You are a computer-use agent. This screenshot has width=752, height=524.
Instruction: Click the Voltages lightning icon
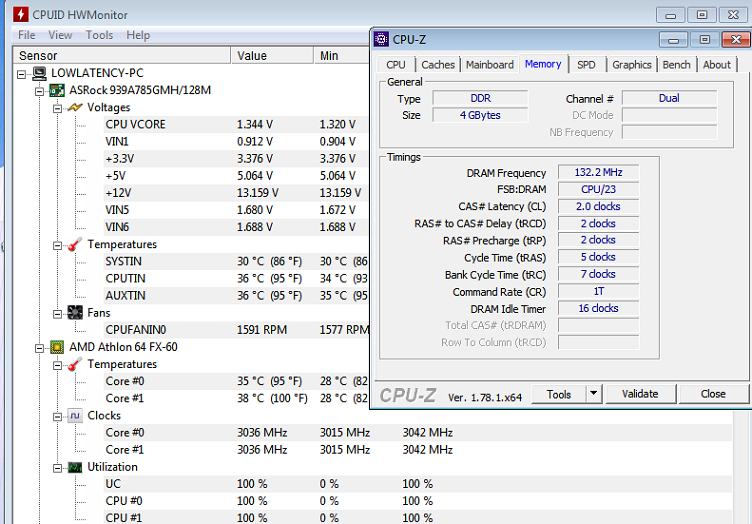point(75,107)
